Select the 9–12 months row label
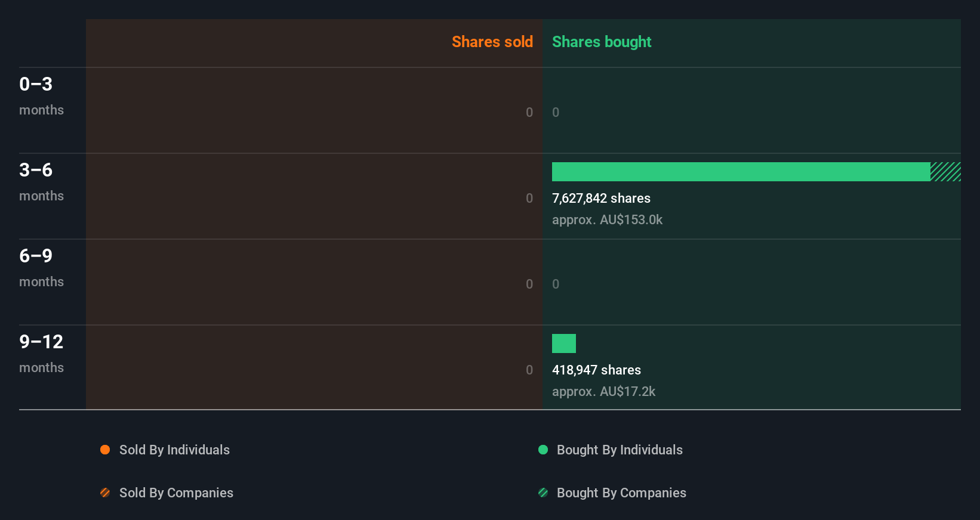980x520 pixels. pyautogui.click(x=41, y=353)
